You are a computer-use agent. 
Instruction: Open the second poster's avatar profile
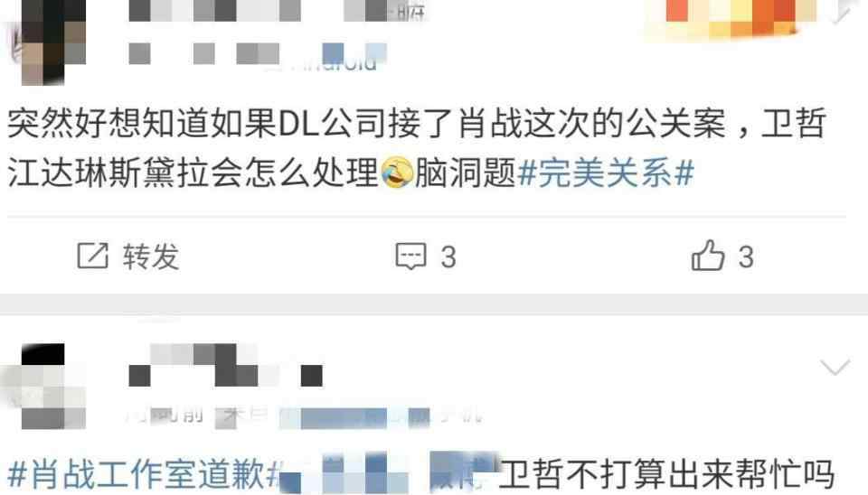coord(46,386)
